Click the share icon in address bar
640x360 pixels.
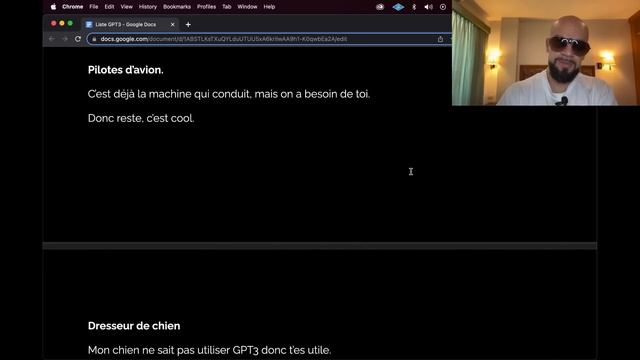click(x=440, y=39)
